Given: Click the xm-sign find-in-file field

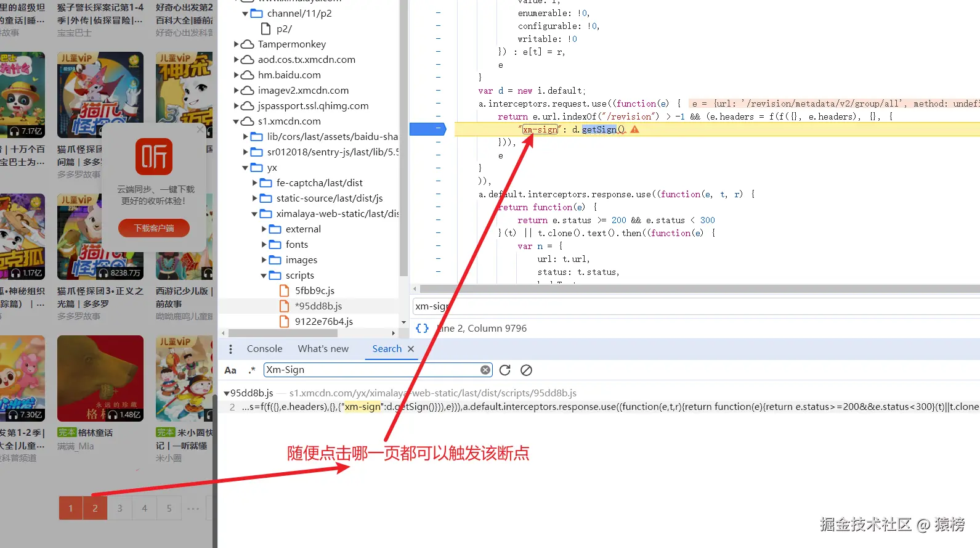Looking at the screenshot, I should pyautogui.click(x=695, y=306).
